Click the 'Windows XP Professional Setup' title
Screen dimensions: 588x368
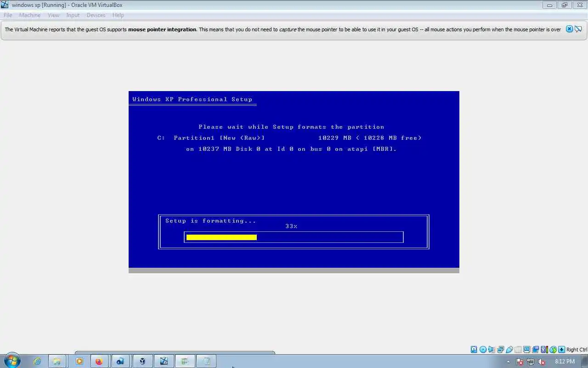pos(192,99)
